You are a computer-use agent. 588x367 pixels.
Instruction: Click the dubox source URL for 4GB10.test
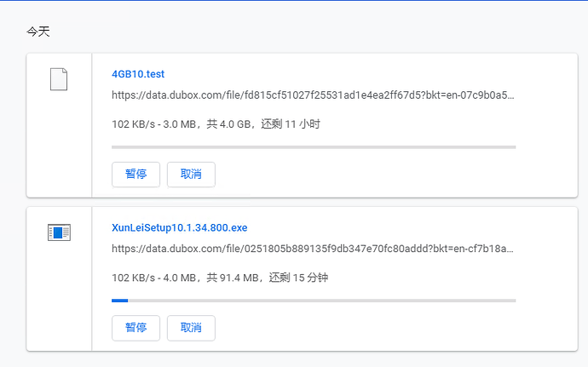(x=313, y=95)
